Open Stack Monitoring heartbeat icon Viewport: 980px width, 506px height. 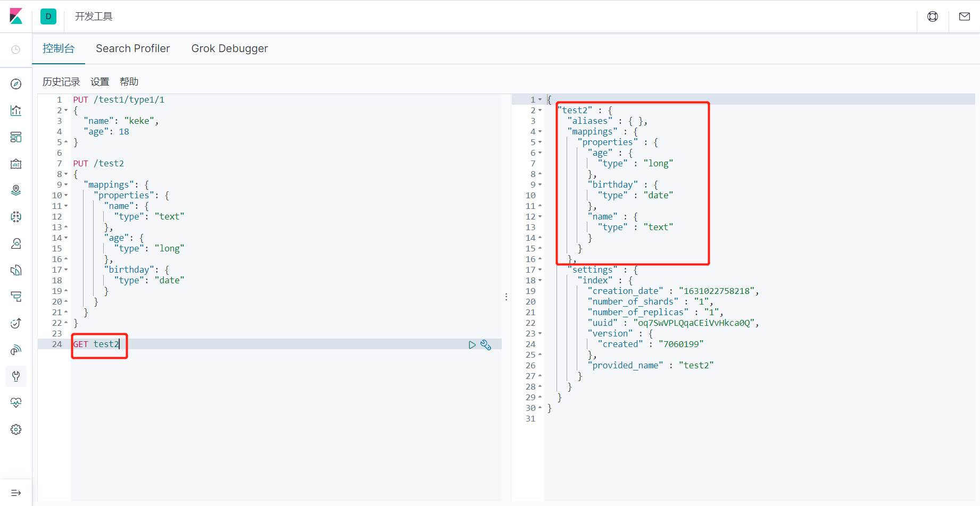(16, 403)
